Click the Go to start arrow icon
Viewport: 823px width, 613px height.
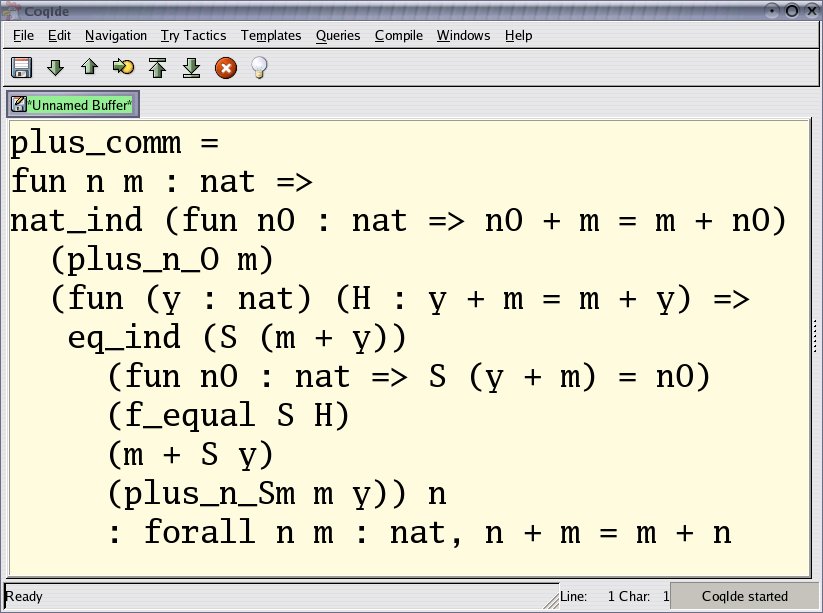tap(157, 68)
